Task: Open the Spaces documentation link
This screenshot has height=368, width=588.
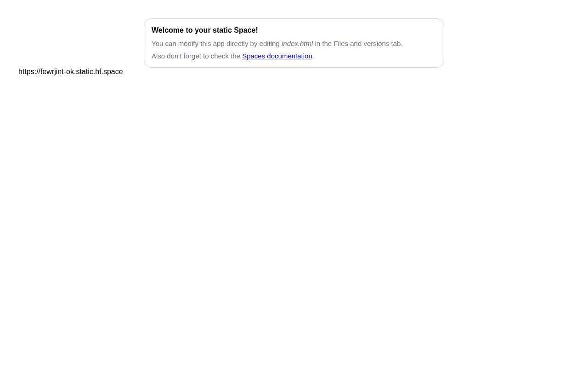Action: pos(277,56)
